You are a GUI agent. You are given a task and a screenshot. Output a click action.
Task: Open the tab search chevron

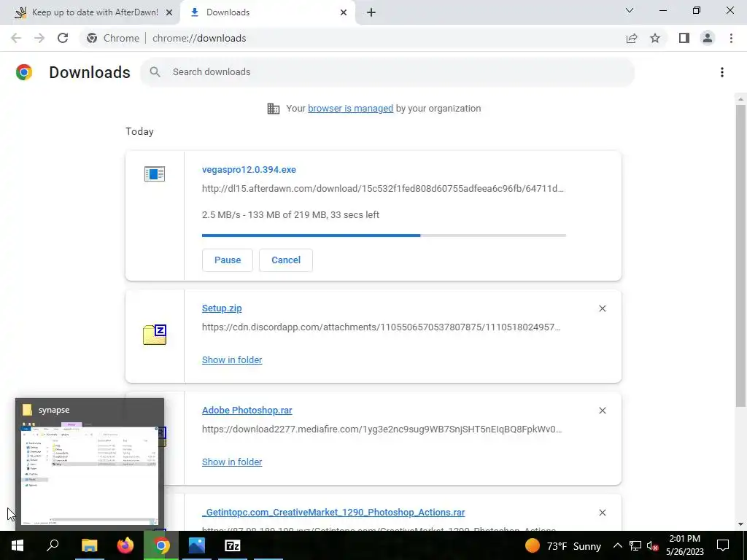tap(630, 10)
